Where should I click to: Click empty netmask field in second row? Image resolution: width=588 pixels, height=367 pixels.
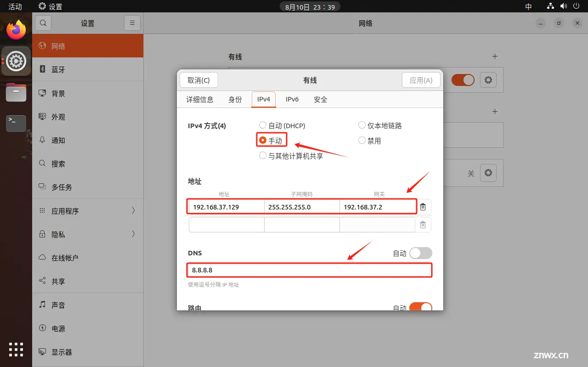[x=302, y=225]
